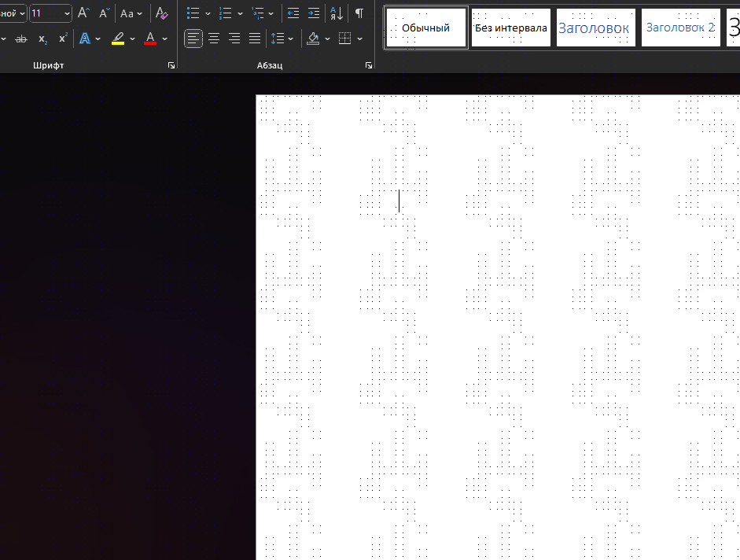Viewport: 740px width, 560px height.
Task: Sort the selected text alphabetically
Action: click(x=337, y=13)
